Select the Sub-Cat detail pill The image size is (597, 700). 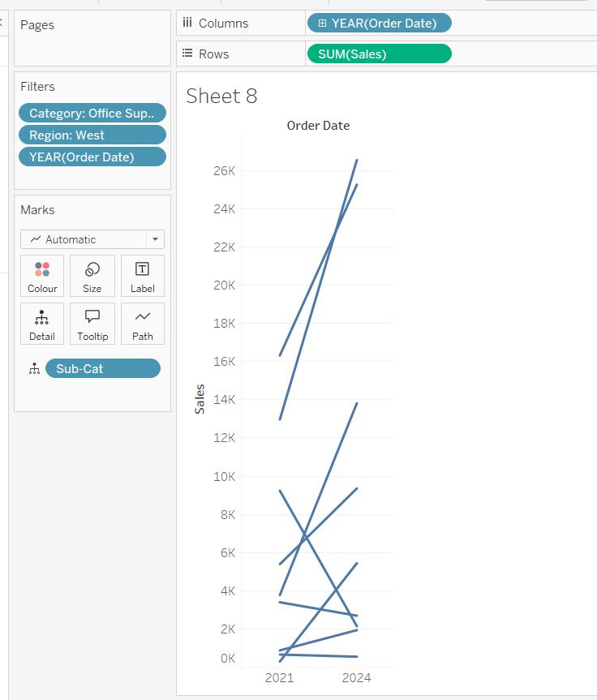(103, 369)
